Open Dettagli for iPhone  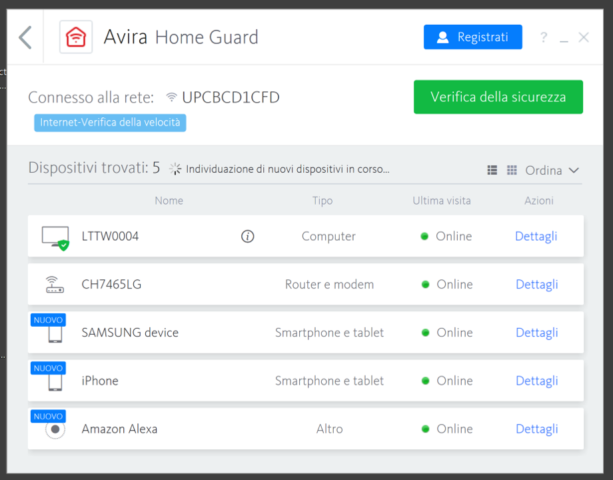point(537,380)
